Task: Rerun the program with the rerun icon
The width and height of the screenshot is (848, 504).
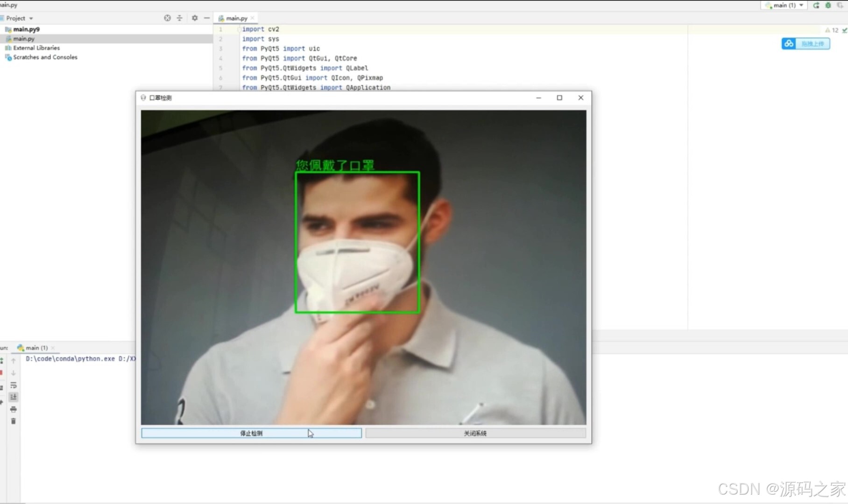Action: click(x=817, y=5)
